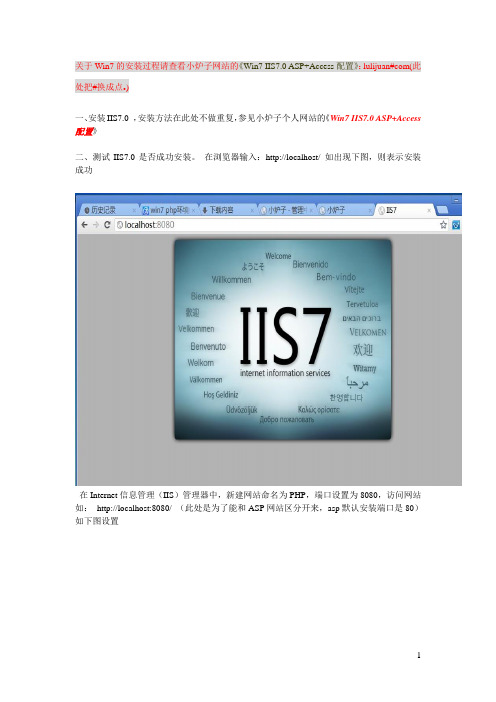
Task: Click the globe icon in address bar
Action: click(120, 225)
